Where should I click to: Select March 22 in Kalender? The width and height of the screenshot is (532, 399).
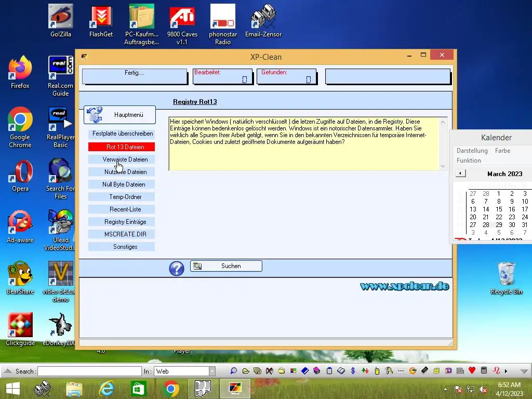(x=499, y=217)
